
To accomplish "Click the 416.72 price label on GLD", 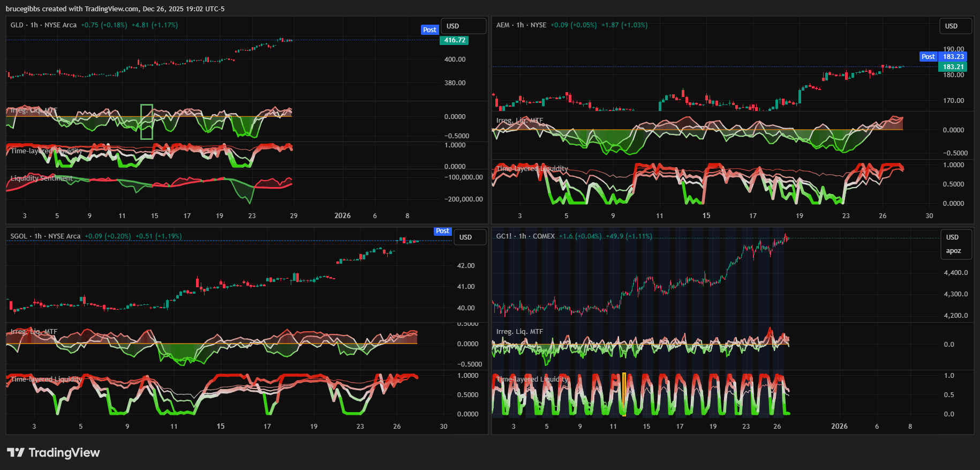I will (x=454, y=40).
